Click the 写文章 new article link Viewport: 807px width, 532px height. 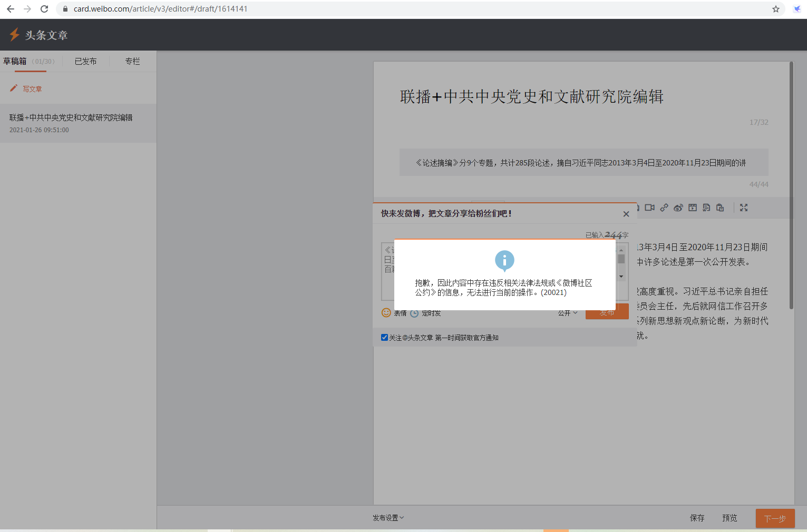click(32, 89)
